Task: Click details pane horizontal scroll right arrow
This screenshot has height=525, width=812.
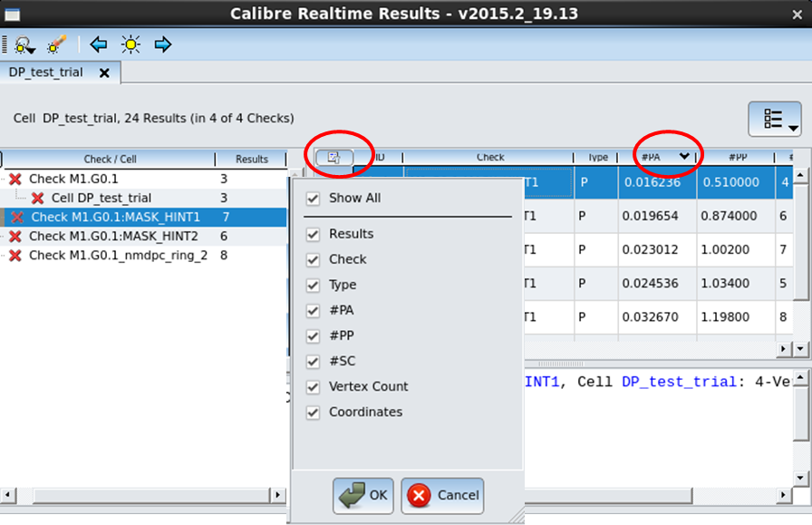Action: pyautogui.click(x=783, y=495)
